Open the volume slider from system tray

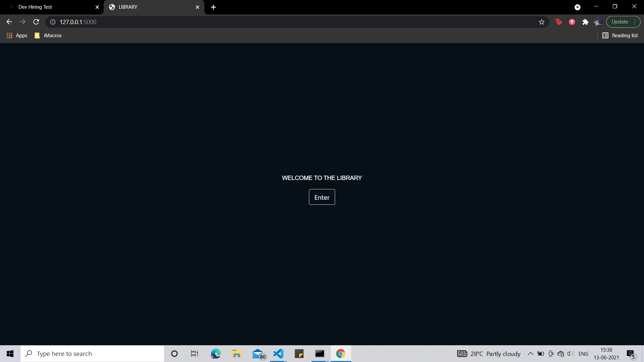570,353
